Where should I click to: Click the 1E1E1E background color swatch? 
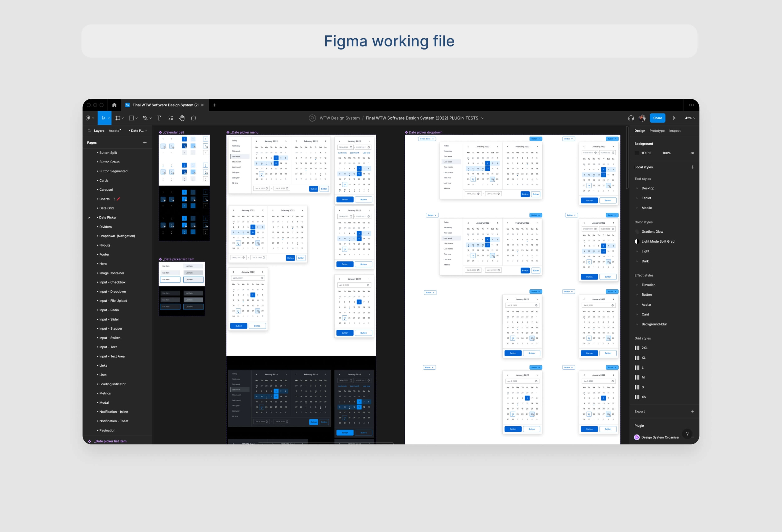[x=637, y=153]
